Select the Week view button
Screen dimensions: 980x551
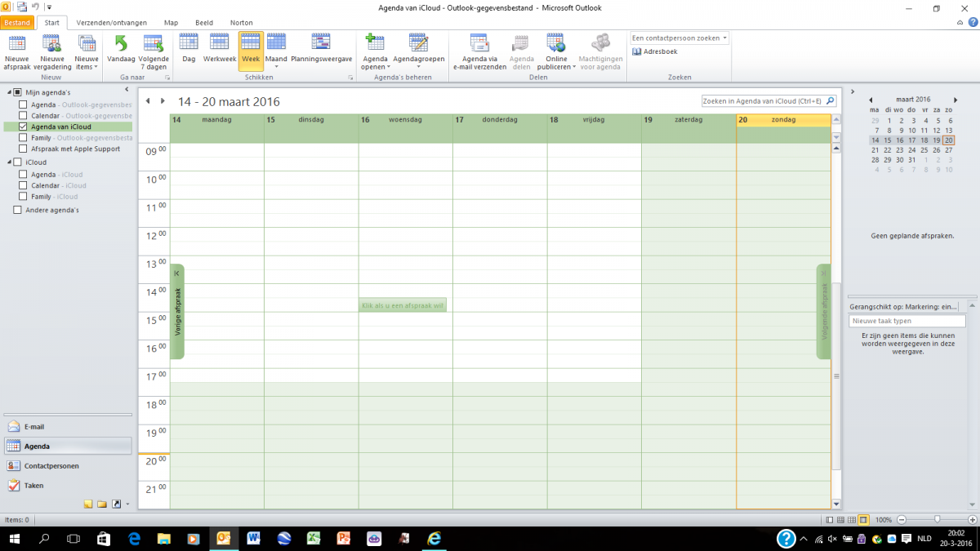[251, 51]
